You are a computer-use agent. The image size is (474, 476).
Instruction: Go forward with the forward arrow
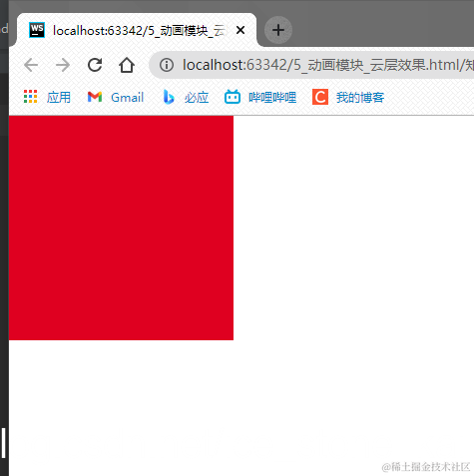click(63, 65)
